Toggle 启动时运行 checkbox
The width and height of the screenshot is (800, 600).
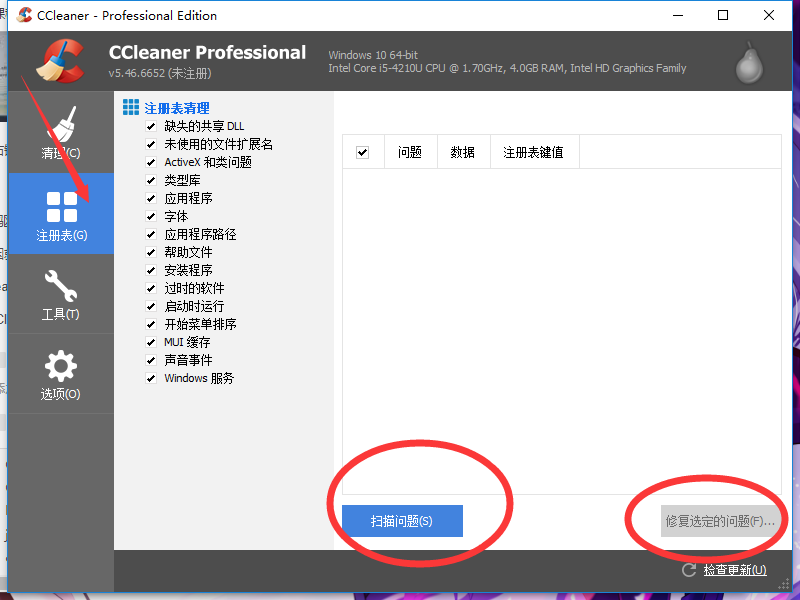[151, 306]
